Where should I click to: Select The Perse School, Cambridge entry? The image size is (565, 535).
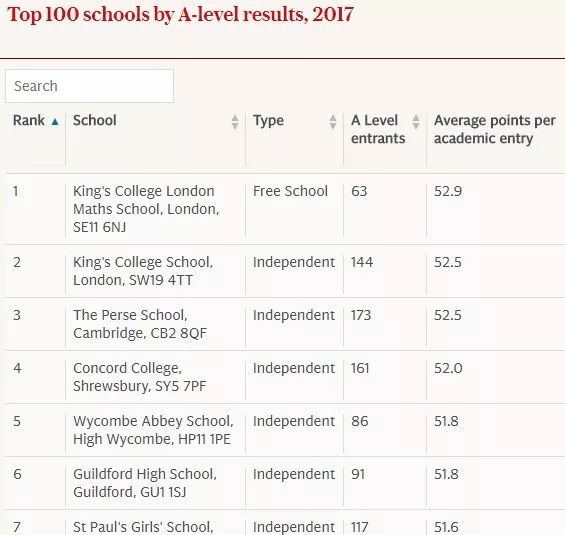click(140, 324)
